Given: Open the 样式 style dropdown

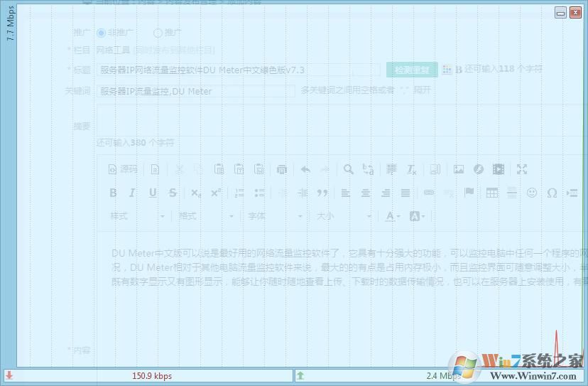Looking at the screenshot, I should [137, 216].
